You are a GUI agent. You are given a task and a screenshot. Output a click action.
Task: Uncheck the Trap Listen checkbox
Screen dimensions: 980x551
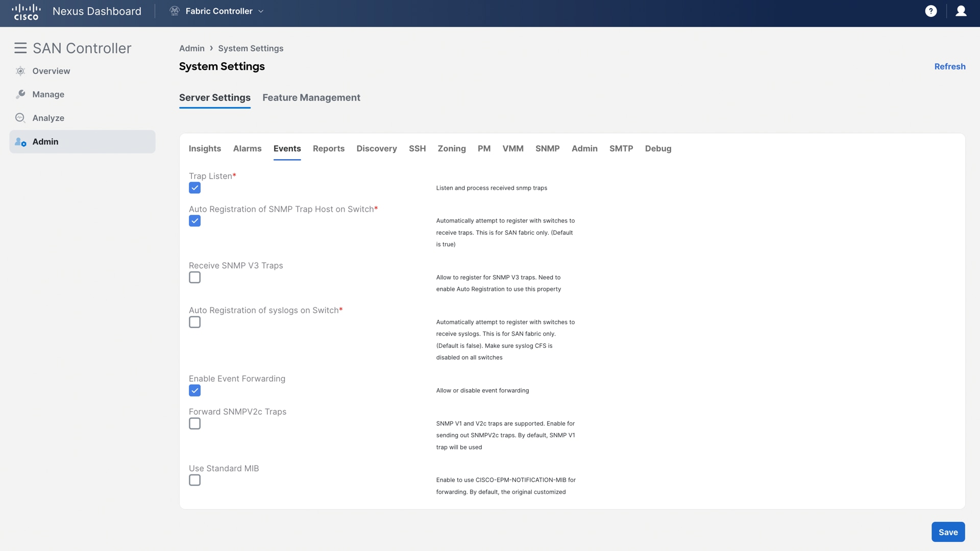(x=194, y=188)
